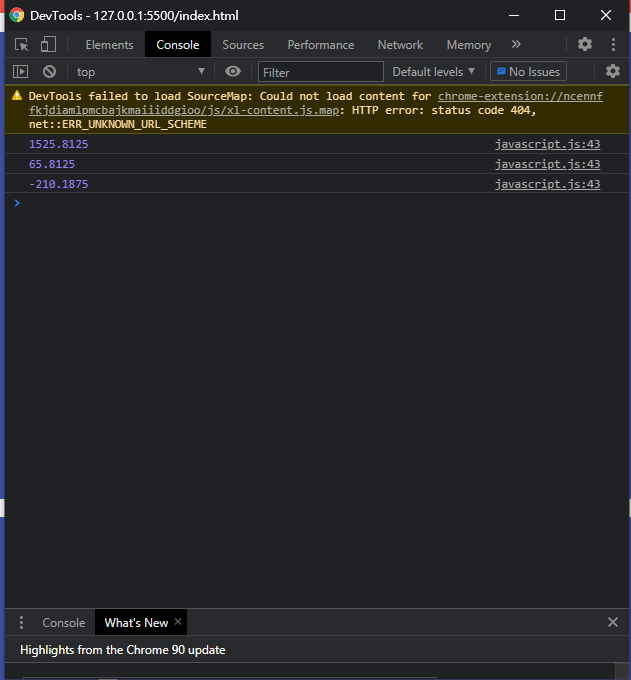631x680 pixels.
Task: Close the What's New tab
Action: [178, 622]
